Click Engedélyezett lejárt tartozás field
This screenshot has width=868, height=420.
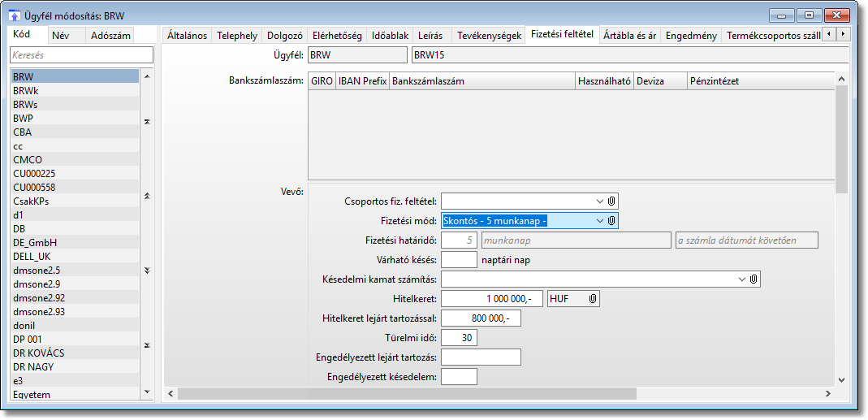[x=481, y=357]
